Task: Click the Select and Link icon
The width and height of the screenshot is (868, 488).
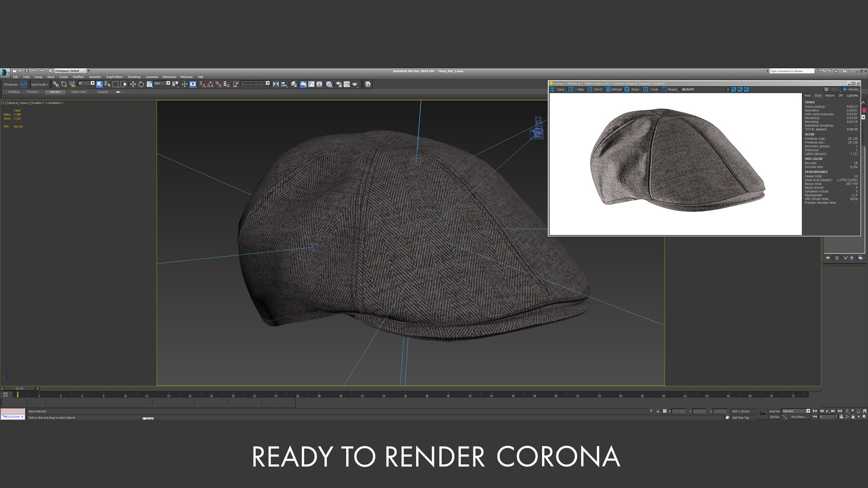Action: tap(55, 84)
